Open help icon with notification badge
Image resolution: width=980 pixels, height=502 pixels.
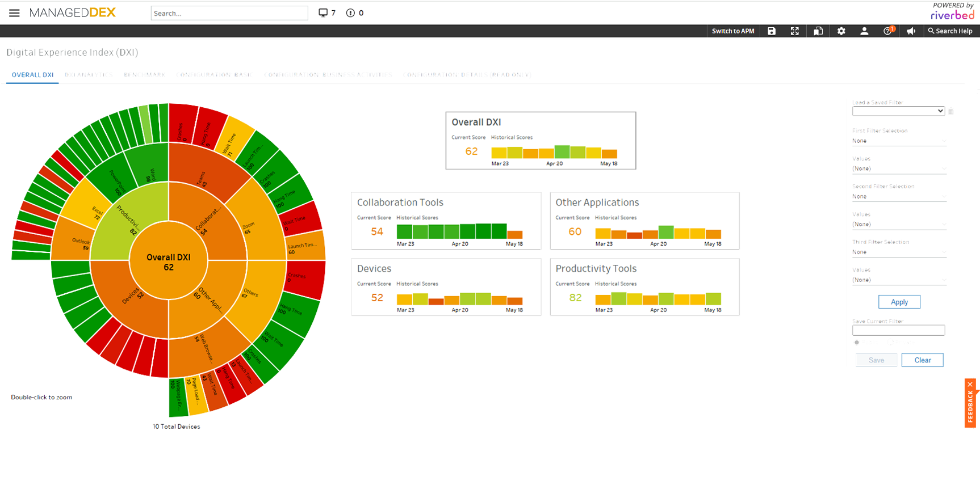coord(887,31)
